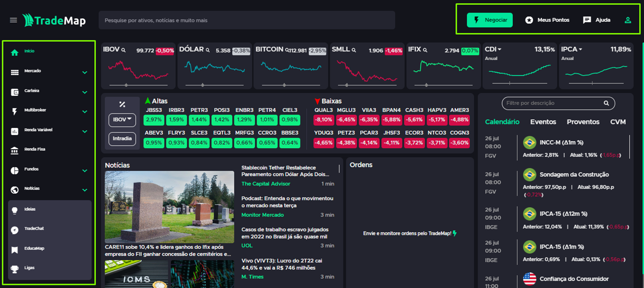Image resolution: width=644 pixels, height=288 pixels.
Task: Click the Negociar button
Action: 489,20
